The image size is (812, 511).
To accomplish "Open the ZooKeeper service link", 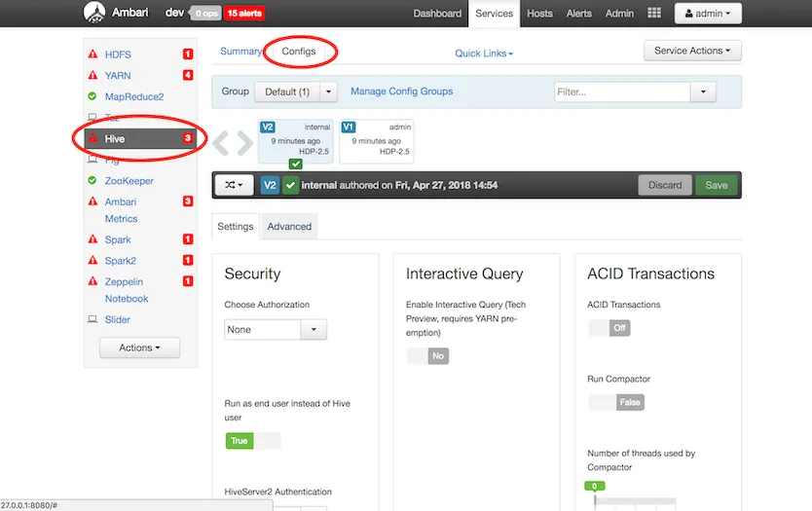I will [129, 181].
